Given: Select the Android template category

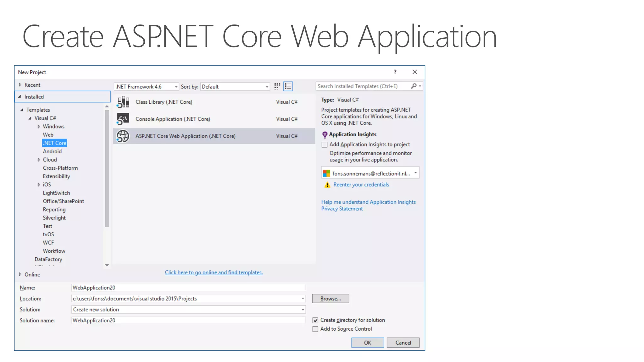Looking at the screenshot, I should [52, 151].
